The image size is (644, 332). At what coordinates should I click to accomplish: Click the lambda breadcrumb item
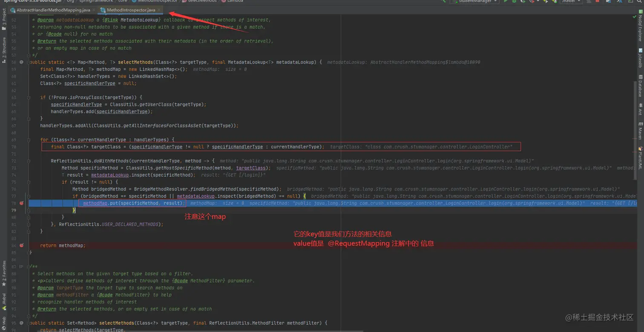point(233,1)
